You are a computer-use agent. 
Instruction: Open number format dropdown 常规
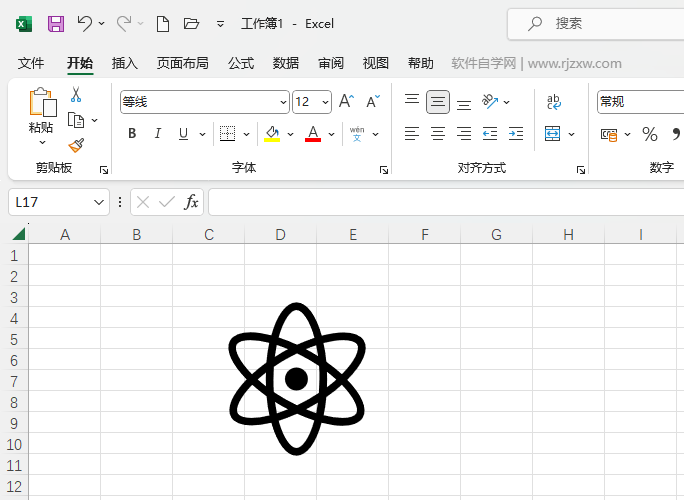[x=640, y=102]
